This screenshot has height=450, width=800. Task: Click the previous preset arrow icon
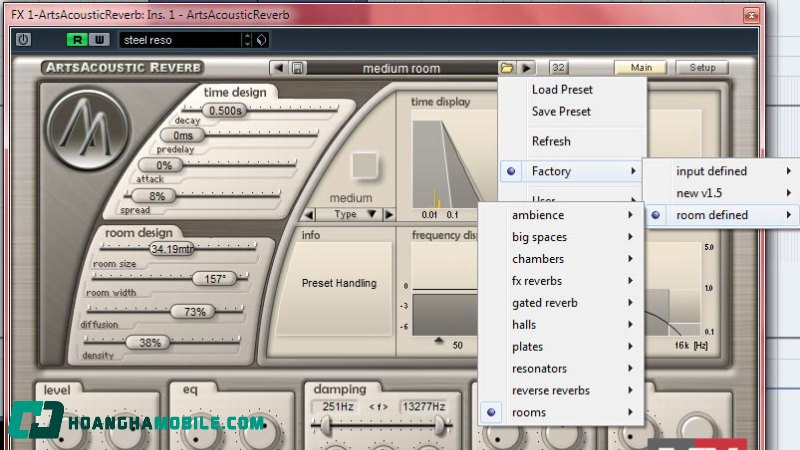279,68
